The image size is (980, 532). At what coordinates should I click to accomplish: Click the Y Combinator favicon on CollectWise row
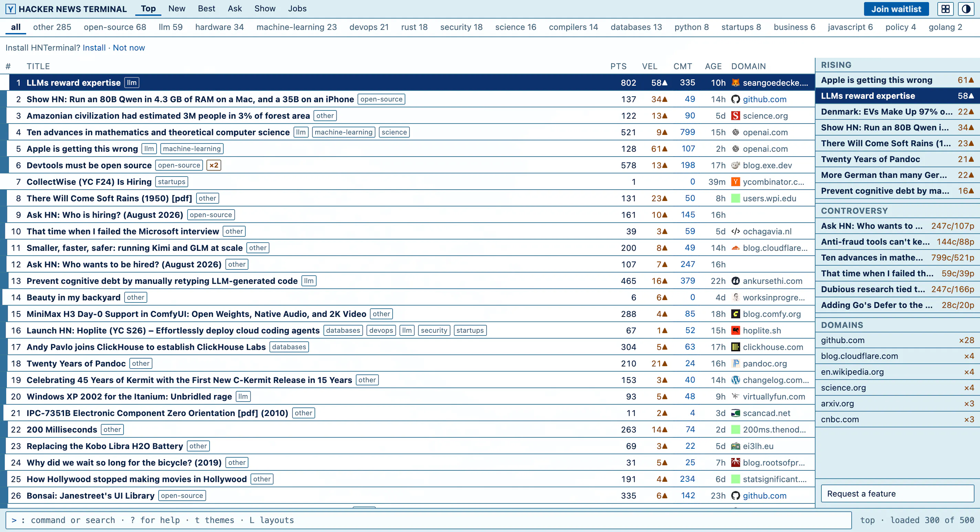735,182
